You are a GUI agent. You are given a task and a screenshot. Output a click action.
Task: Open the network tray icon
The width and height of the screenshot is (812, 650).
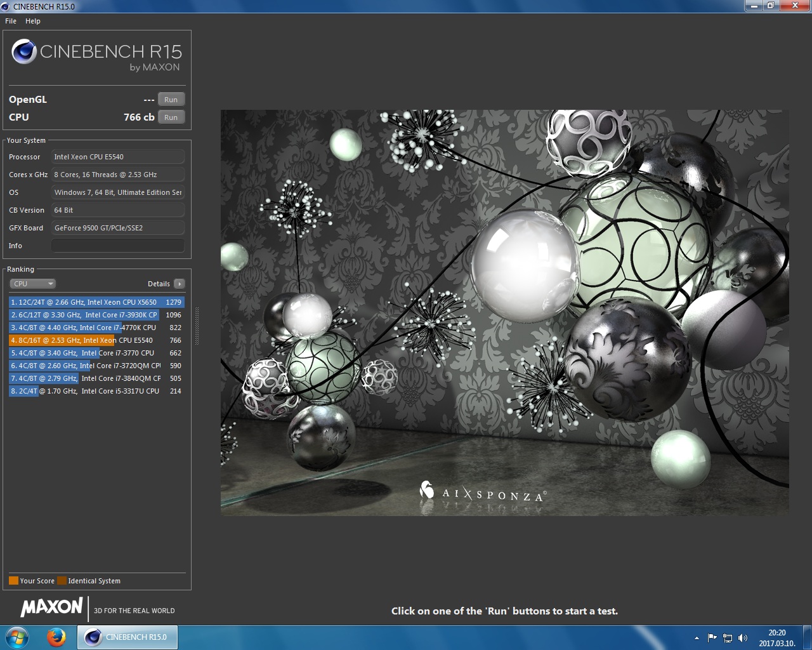(728, 638)
